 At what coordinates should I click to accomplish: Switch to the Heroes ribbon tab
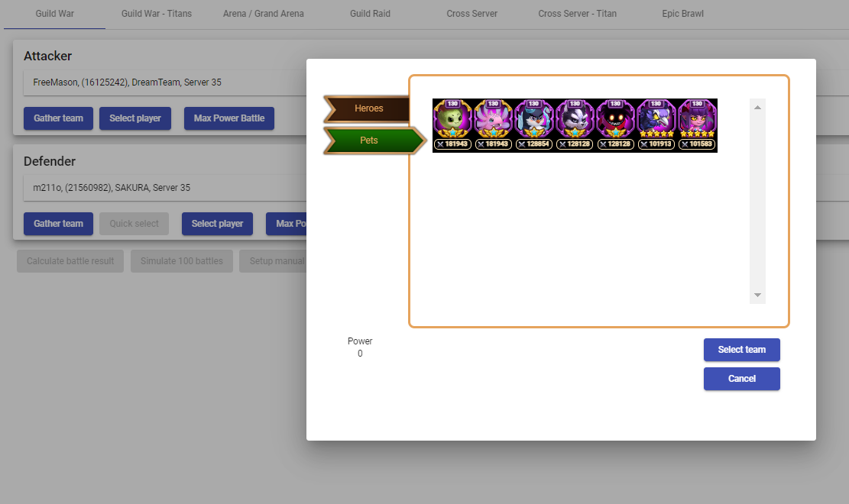pos(368,108)
